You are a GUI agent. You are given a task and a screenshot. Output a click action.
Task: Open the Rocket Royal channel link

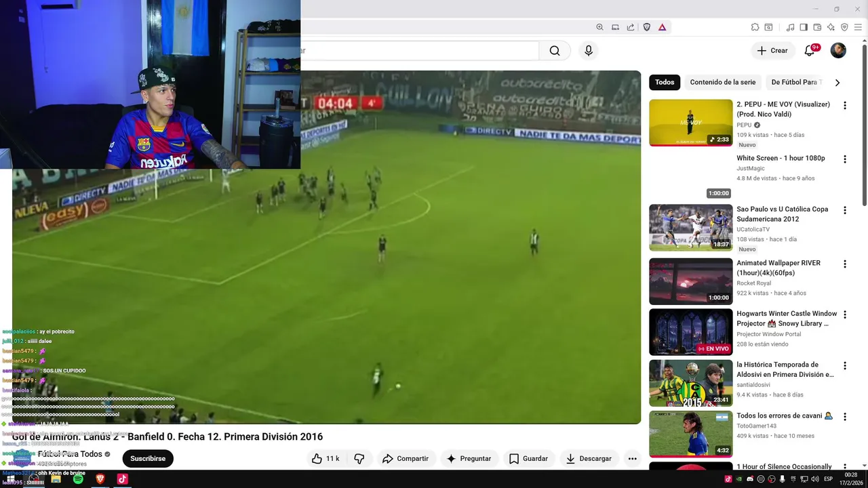754,283
